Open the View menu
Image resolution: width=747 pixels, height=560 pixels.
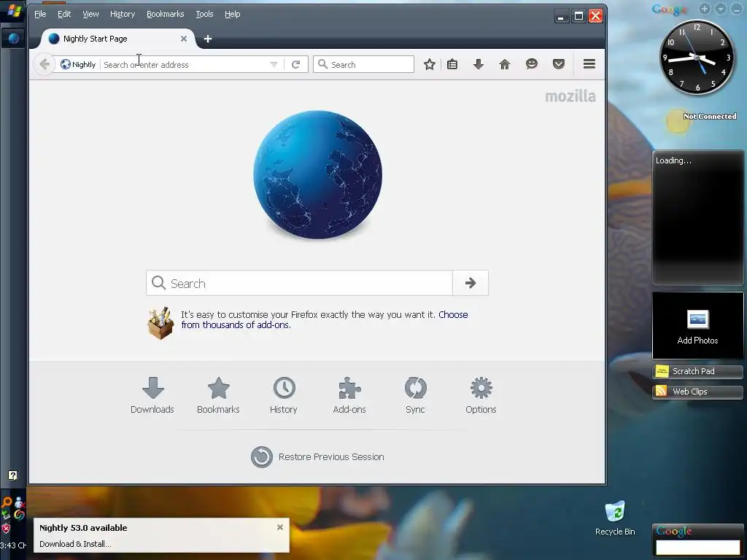click(x=90, y=15)
